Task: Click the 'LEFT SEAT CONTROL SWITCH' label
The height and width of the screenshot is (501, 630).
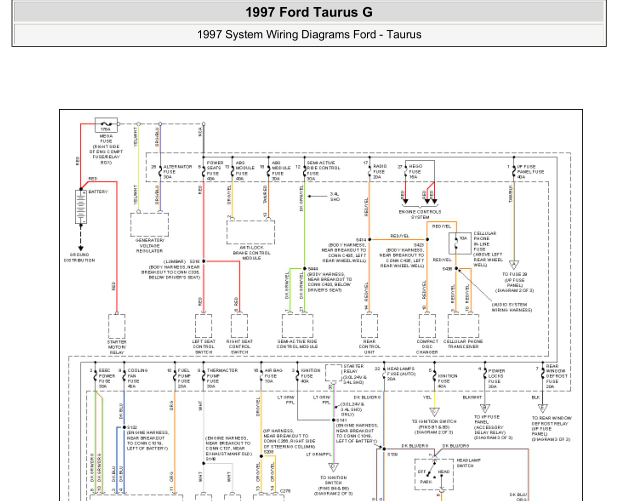Action: click(x=203, y=347)
